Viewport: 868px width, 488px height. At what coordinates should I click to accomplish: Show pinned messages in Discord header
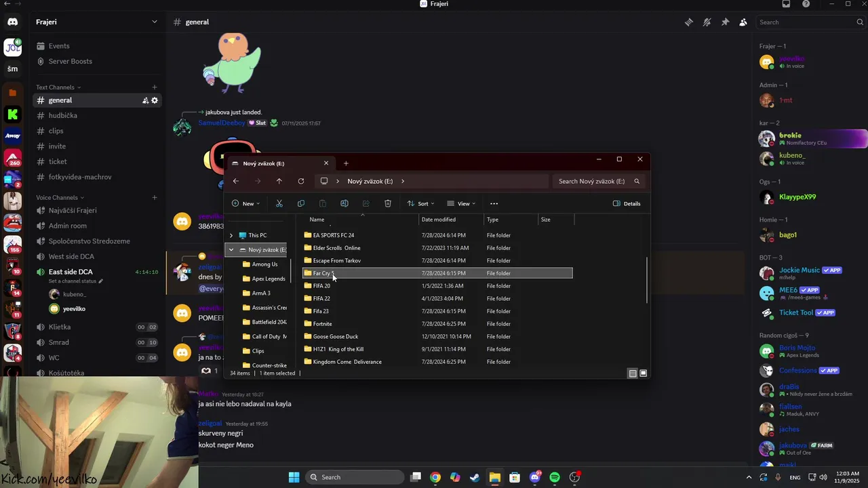[x=725, y=22]
